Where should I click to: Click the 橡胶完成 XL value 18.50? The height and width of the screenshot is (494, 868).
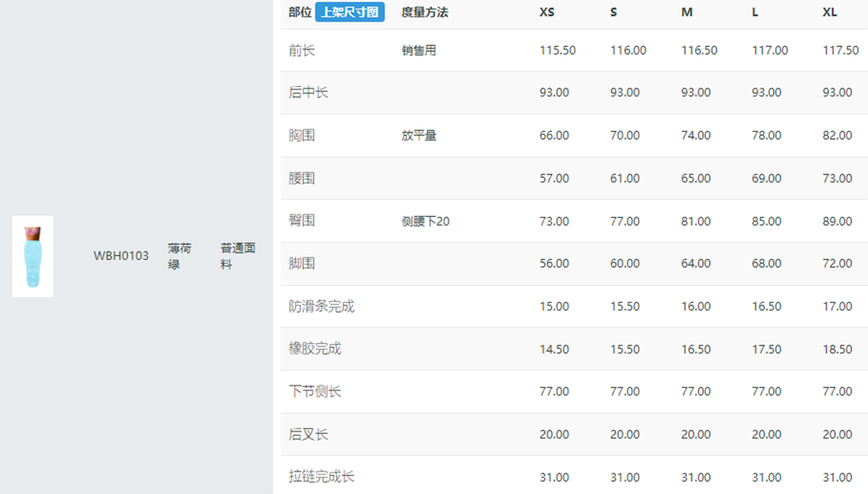838,349
